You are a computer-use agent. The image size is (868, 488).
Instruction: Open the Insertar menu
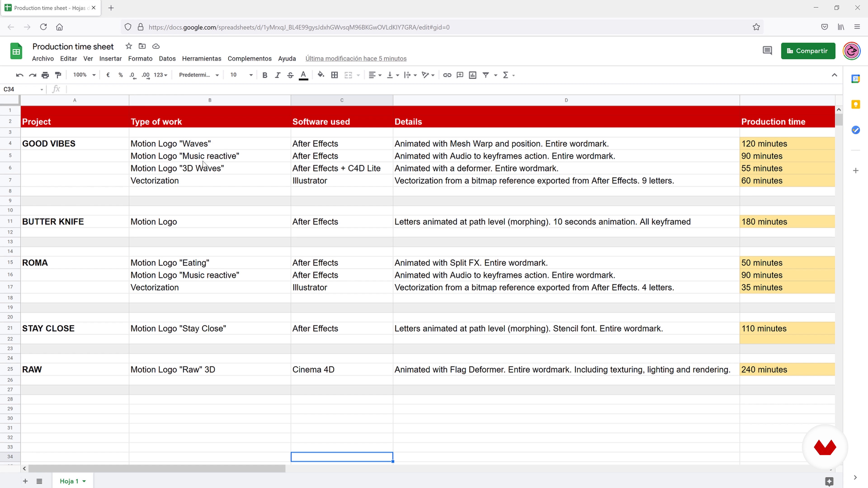pos(111,59)
